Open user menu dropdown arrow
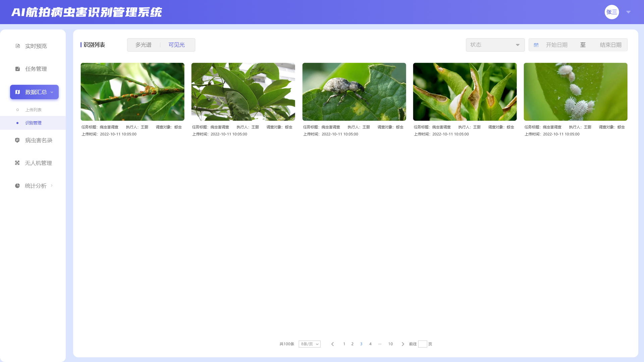644x362 pixels. pyautogui.click(x=629, y=12)
